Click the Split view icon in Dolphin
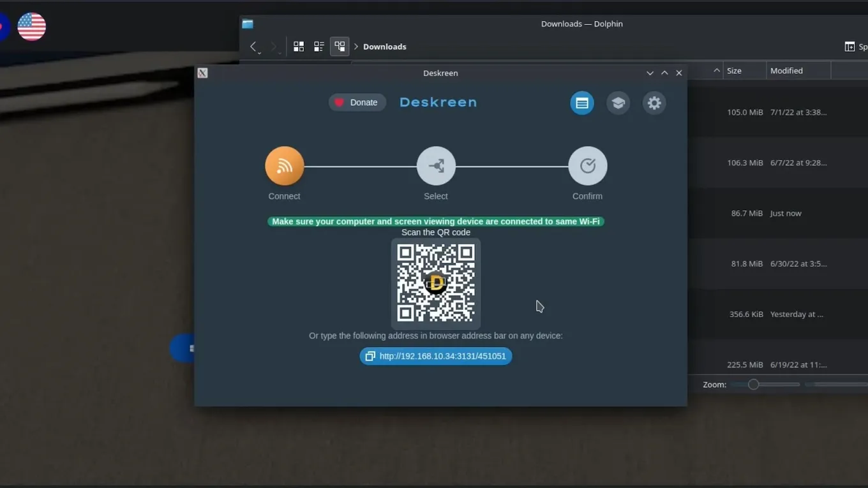 click(x=849, y=47)
